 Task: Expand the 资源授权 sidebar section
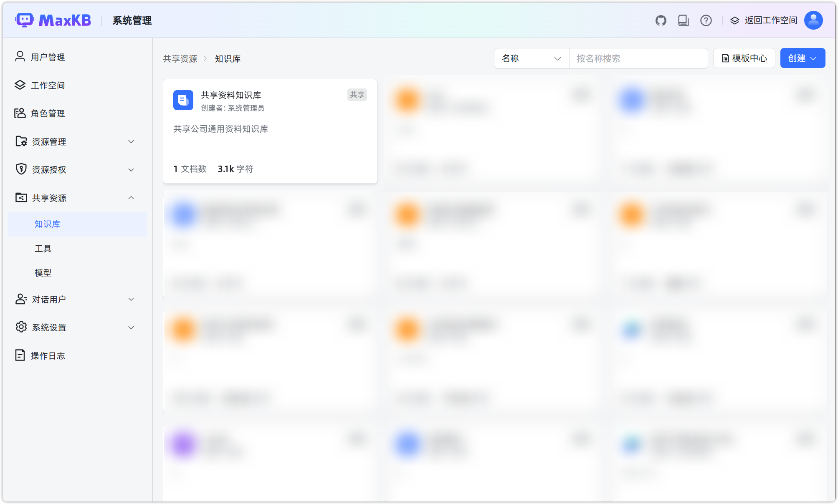point(131,170)
